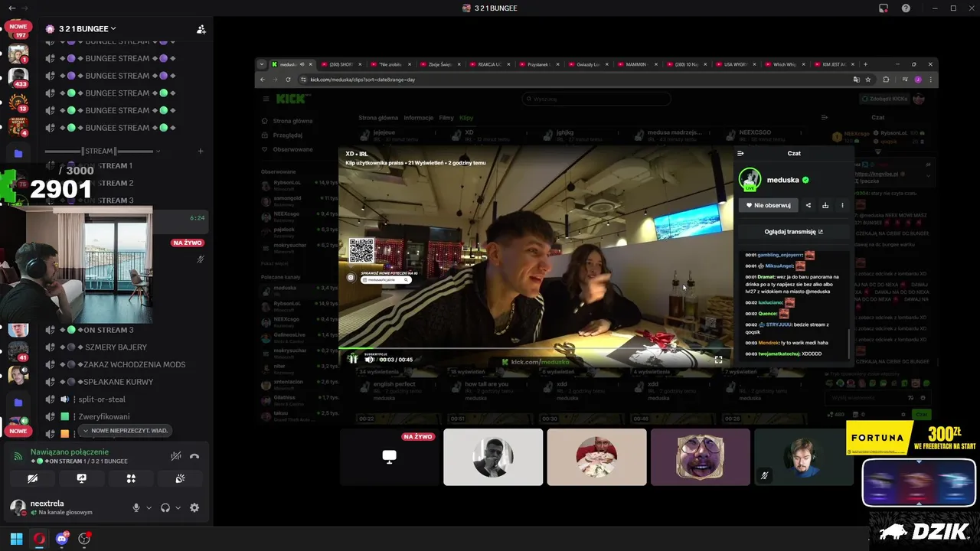Turn on camera in voice panel

tap(32, 478)
